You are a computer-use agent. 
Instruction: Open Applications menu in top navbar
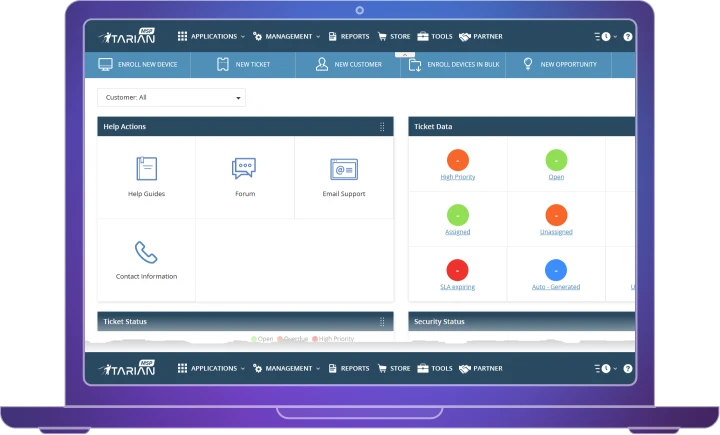point(211,36)
